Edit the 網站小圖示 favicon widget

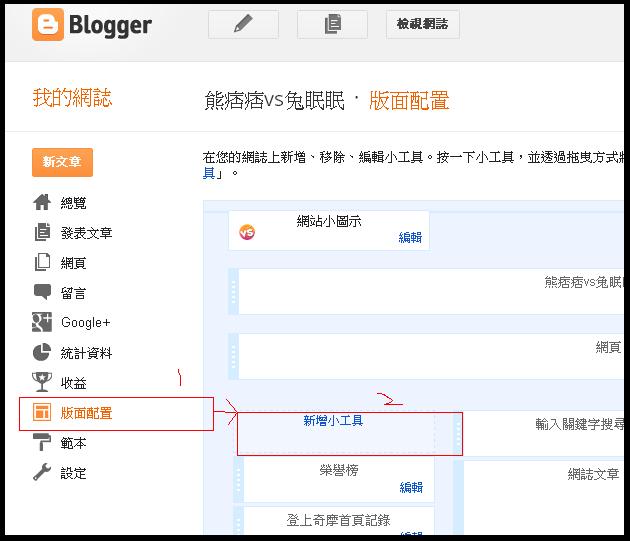(x=410, y=238)
